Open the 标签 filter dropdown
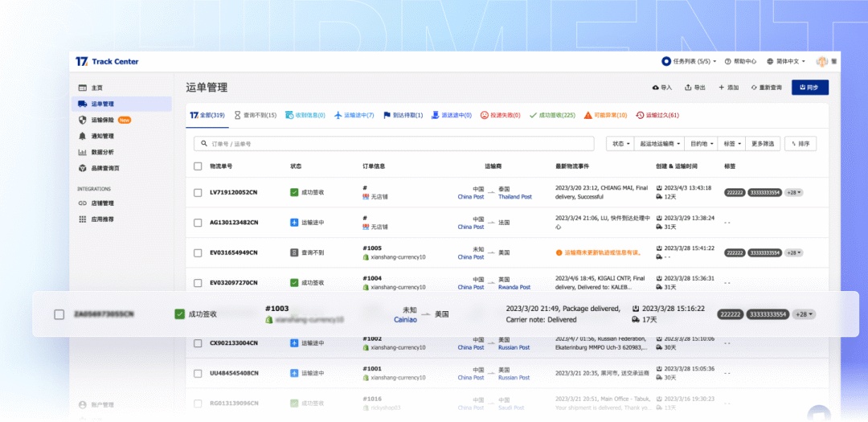Viewport: 868px width, 422px height. tap(731, 143)
